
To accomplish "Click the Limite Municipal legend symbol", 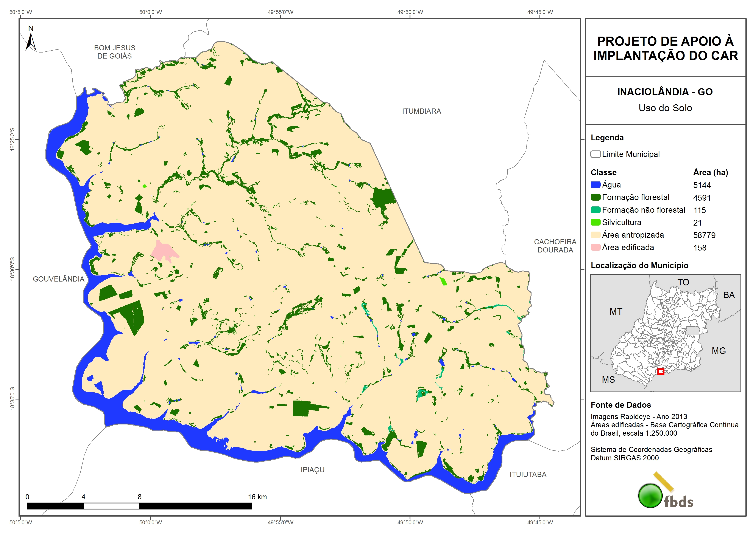I will (595, 154).
